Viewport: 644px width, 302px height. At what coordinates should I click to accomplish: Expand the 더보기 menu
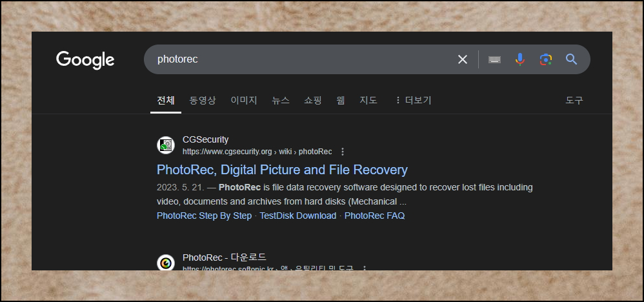(x=413, y=100)
